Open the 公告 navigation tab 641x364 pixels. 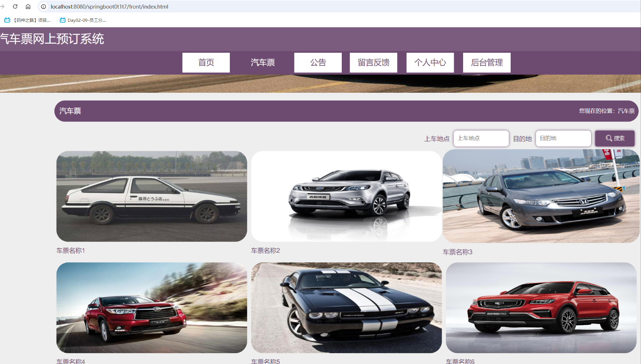(318, 62)
